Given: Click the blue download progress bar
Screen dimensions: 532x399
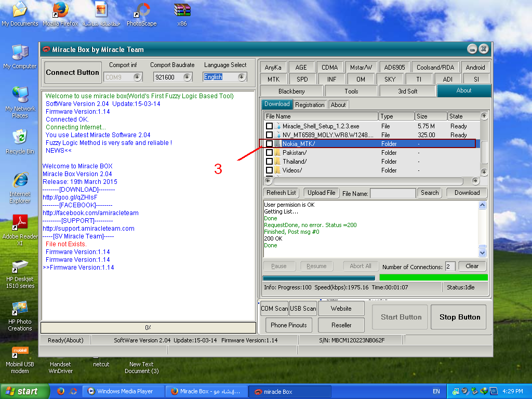Looking at the screenshot, I should pyautogui.click(x=319, y=278).
